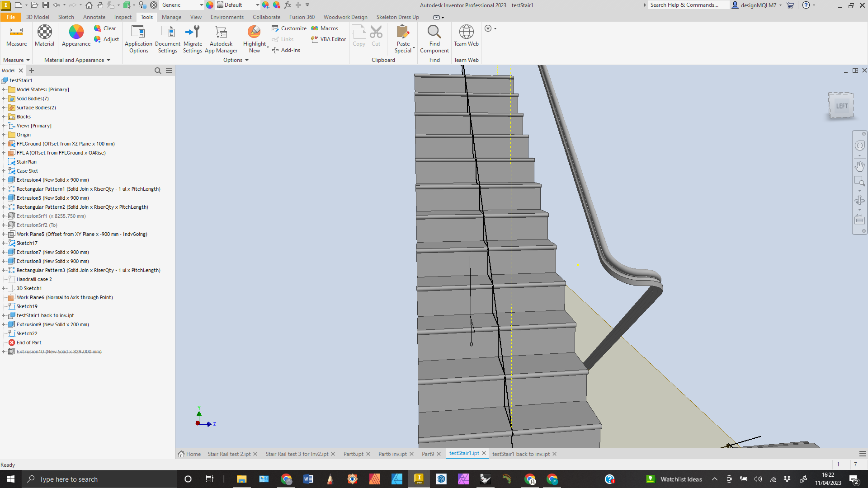Viewport: 868px width, 488px height.
Task: Click the Search Help & Commands field
Action: coord(688,5)
